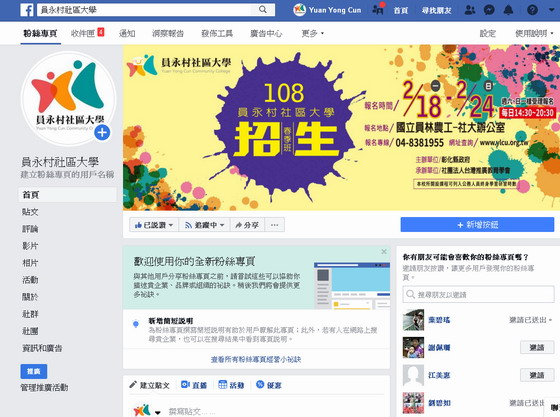
Task: Click the invite friends search field
Action: (x=478, y=295)
